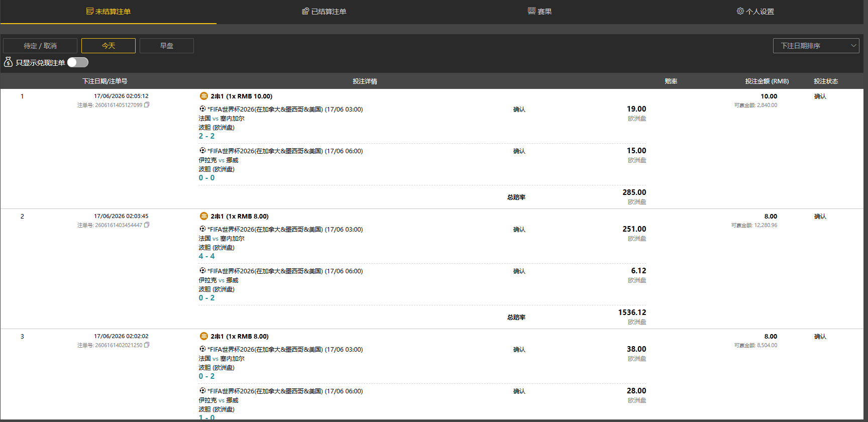Choose the 今天 filter button
The height and width of the screenshot is (422, 868).
(x=108, y=46)
